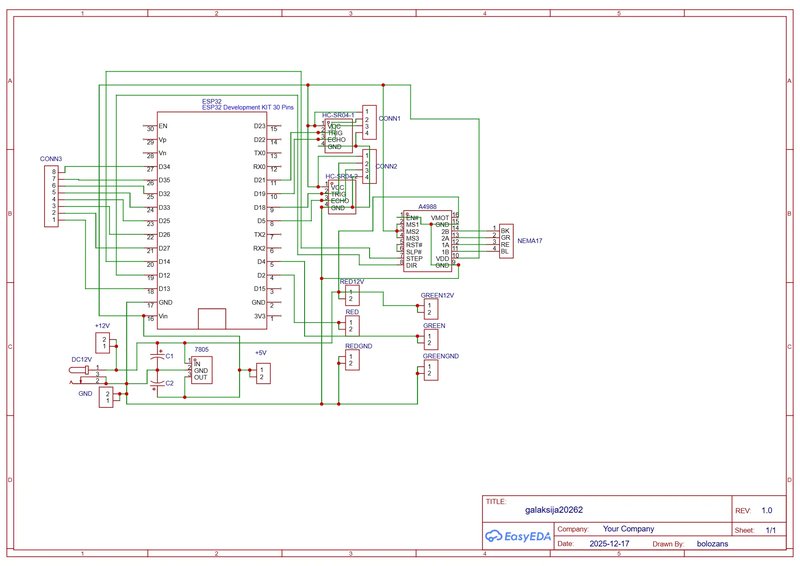Select the 7805 regulator label
Viewport: 800px width, 566px height.
[202, 350]
